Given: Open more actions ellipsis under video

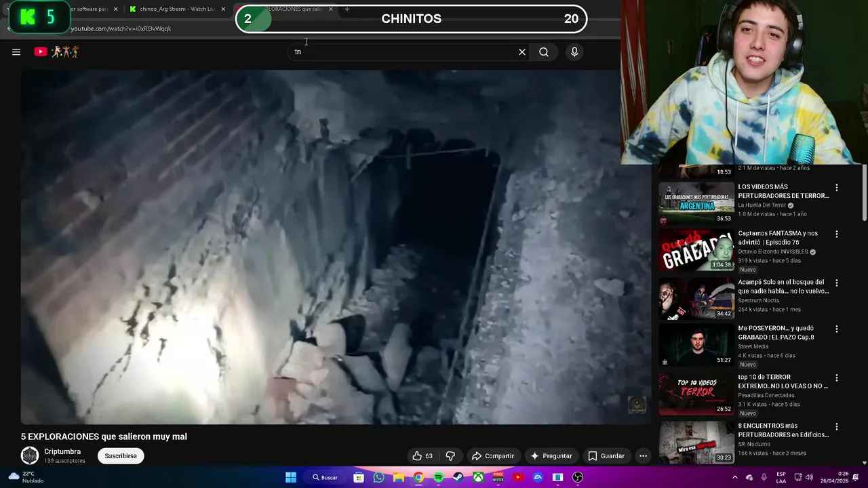Looking at the screenshot, I should click(643, 456).
